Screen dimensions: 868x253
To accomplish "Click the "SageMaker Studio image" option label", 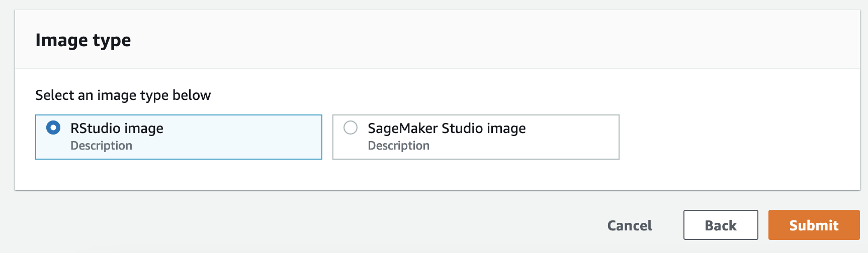I will click(447, 129).
